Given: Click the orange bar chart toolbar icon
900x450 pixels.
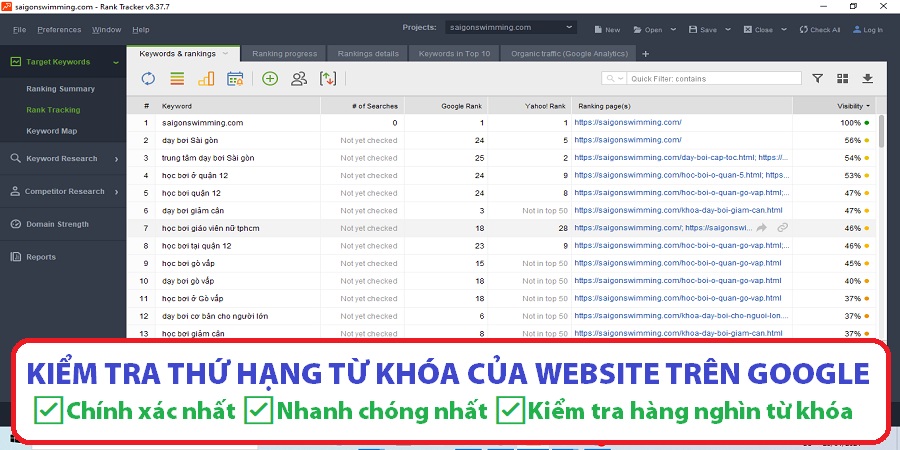Looking at the screenshot, I should [x=206, y=78].
